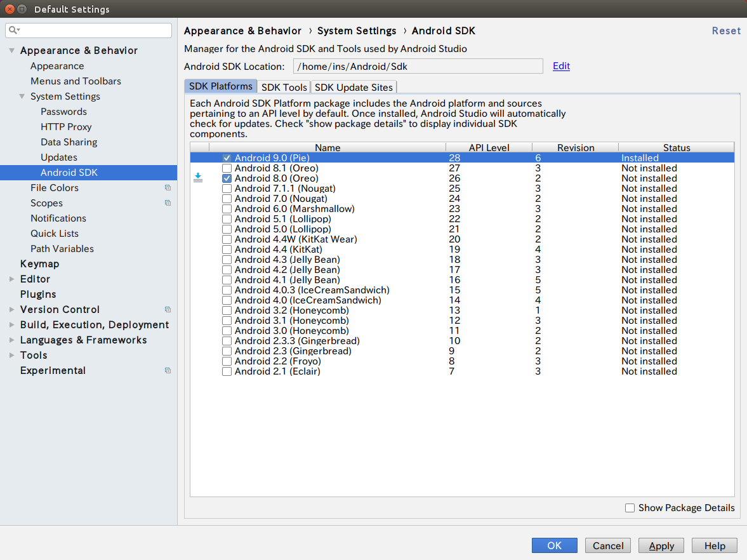Apply the SDK changes
Image resolution: width=747 pixels, height=560 pixels.
[661, 545]
